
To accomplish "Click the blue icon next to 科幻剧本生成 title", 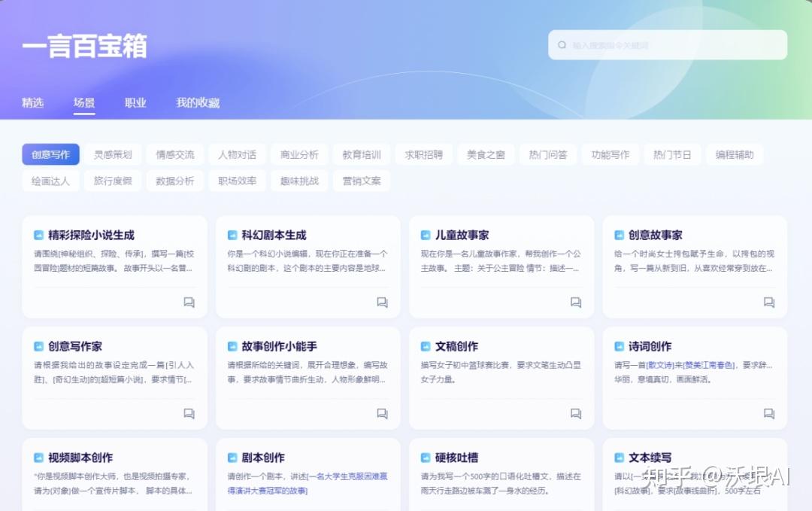I will [232, 234].
